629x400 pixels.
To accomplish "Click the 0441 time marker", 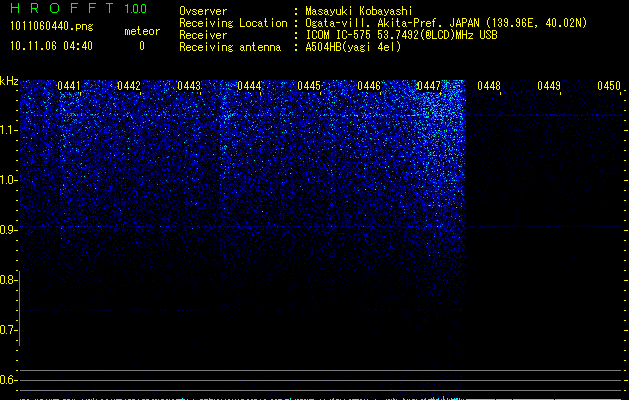I will pyautogui.click(x=69, y=86).
